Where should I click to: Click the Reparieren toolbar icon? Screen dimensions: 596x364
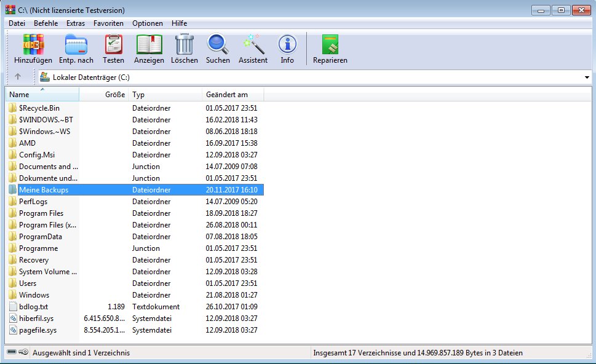330,44
